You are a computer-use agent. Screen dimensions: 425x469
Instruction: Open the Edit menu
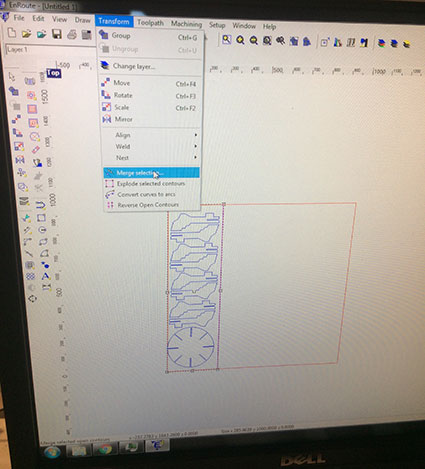point(38,18)
